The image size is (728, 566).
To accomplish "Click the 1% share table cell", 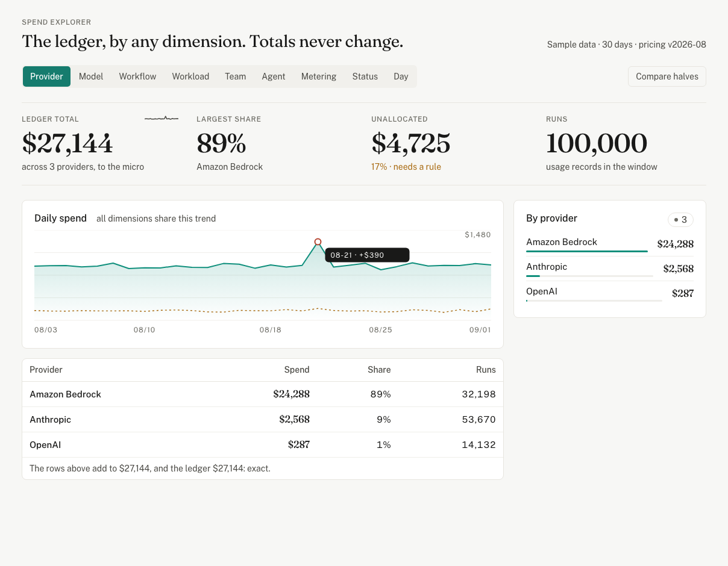I will (384, 445).
